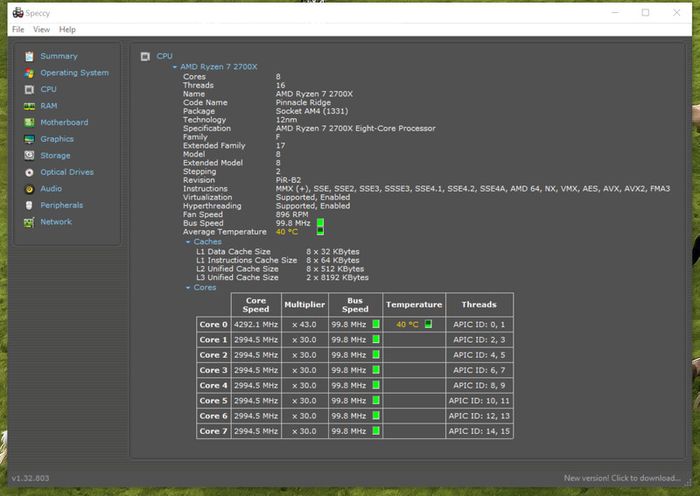Click the CPU header icon in main panel
The height and width of the screenshot is (496, 700).
pyautogui.click(x=145, y=56)
